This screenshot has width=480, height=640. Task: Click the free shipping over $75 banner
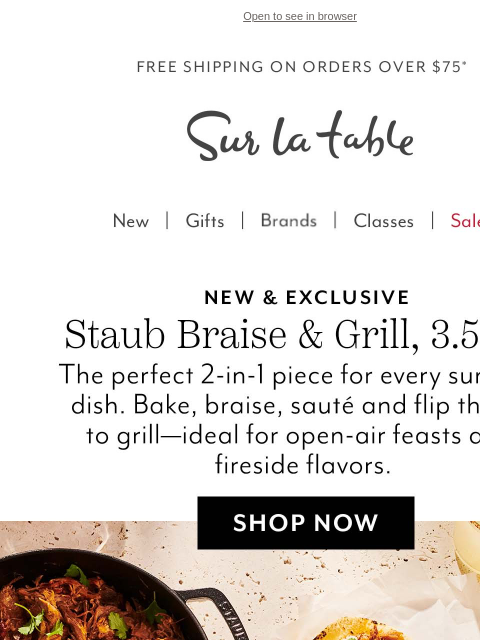point(302,67)
